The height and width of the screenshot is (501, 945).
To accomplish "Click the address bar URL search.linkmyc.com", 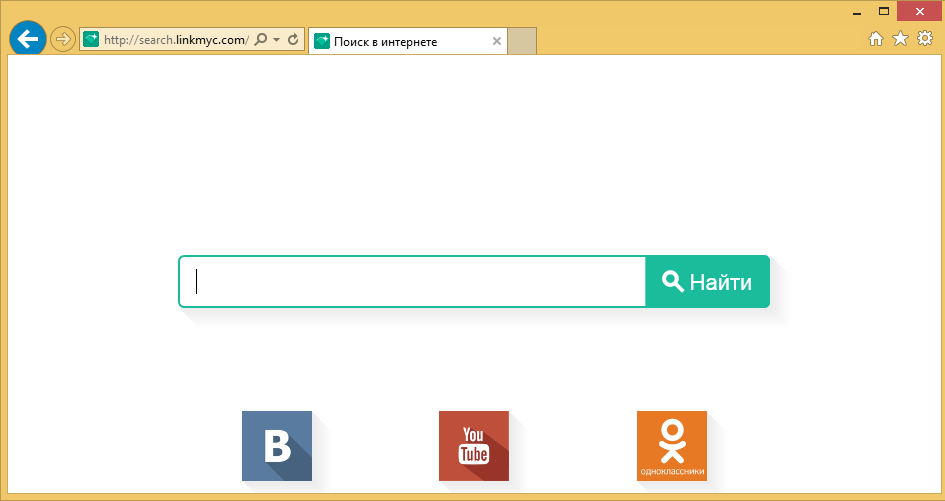I will 176,40.
